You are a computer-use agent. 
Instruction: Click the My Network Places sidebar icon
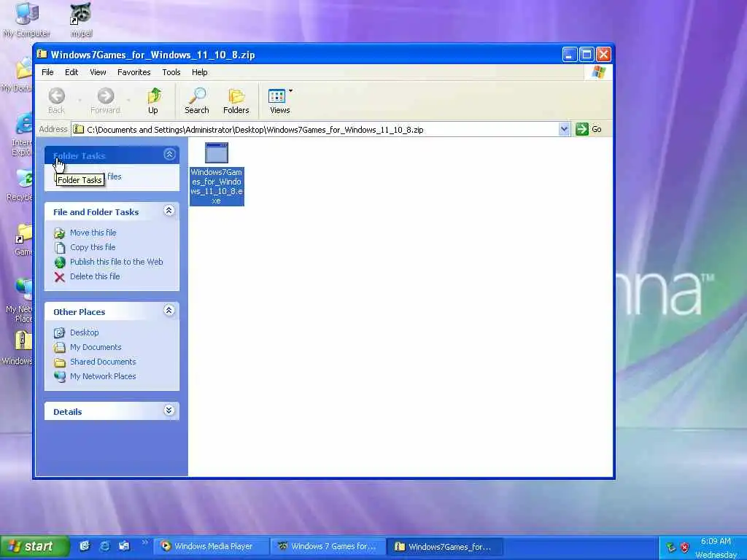[60, 377]
